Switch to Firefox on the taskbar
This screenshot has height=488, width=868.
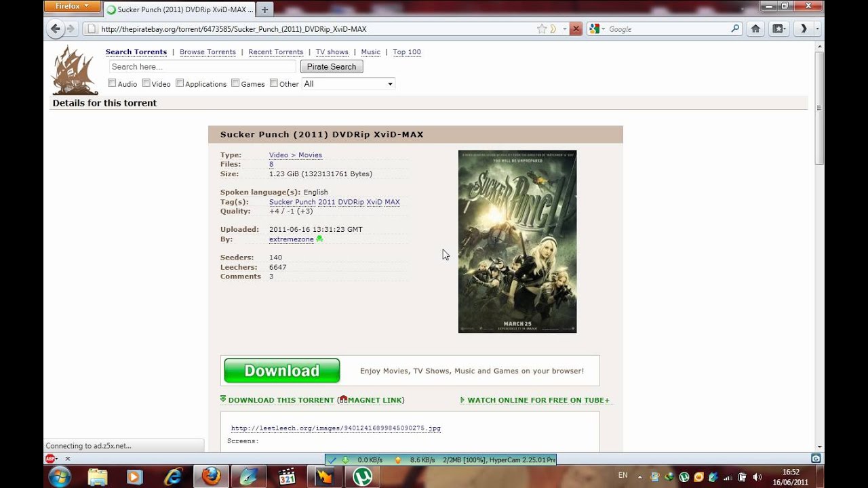coord(212,477)
